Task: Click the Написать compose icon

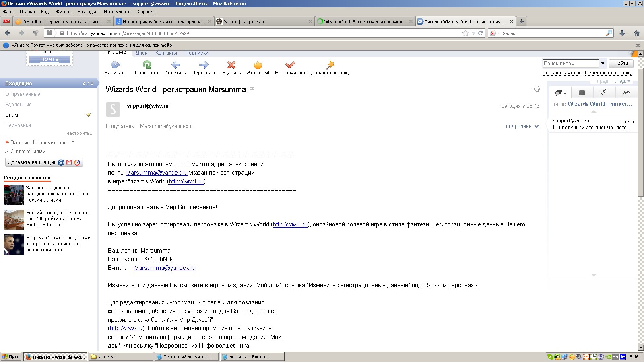Action: 115,64
